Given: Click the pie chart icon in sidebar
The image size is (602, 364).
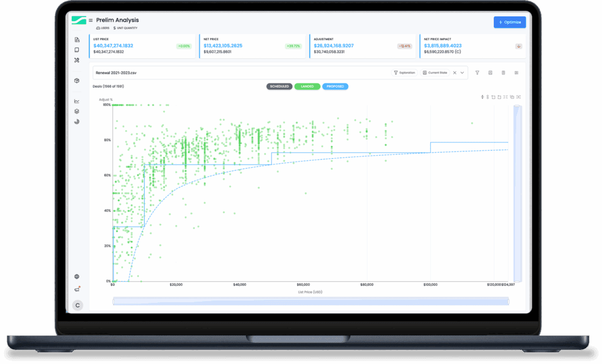Looking at the screenshot, I should click(76, 122).
